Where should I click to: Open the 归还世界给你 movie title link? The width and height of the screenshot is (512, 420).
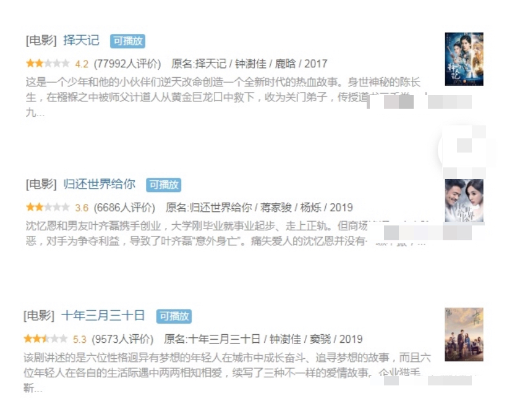(x=100, y=184)
